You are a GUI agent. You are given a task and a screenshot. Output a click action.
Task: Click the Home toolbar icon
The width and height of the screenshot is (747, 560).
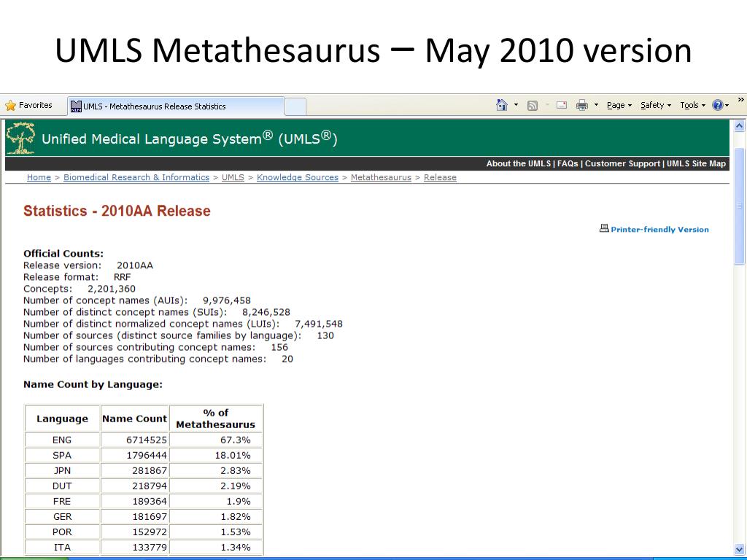tap(502, 105)
